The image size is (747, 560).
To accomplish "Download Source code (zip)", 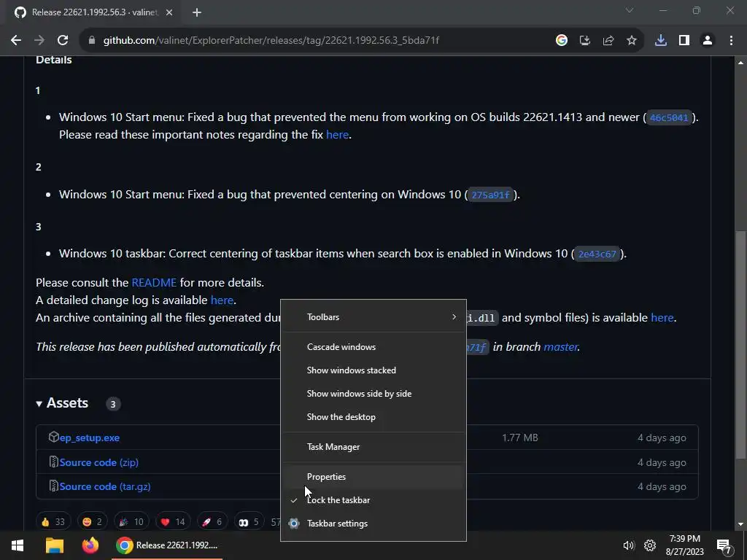I will click(99, 462).
